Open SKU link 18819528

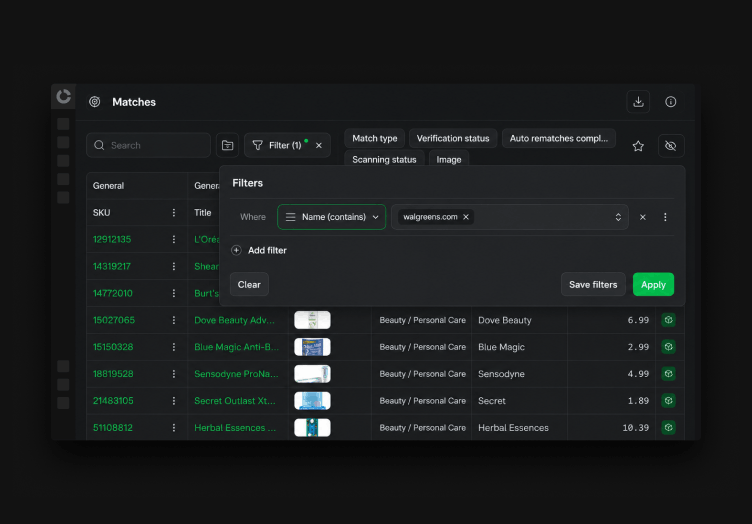[x=113, y=373]
